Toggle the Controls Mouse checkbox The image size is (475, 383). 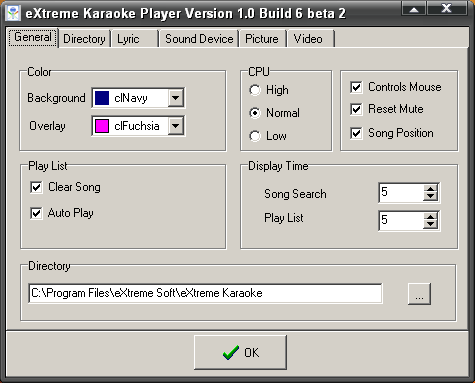(x=356, y=87)
